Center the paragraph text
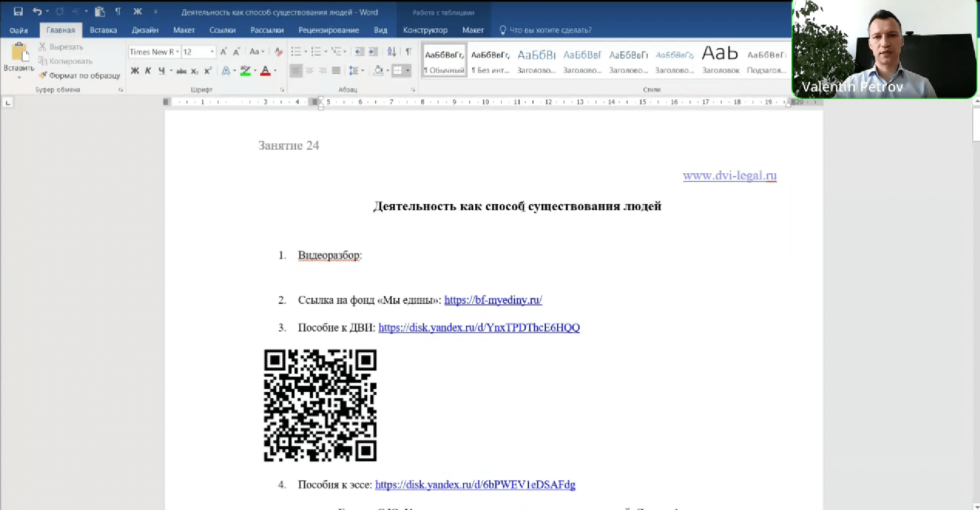Image resolution: width=980 pixels, height=510 pixels. click(x=309, y=70)
